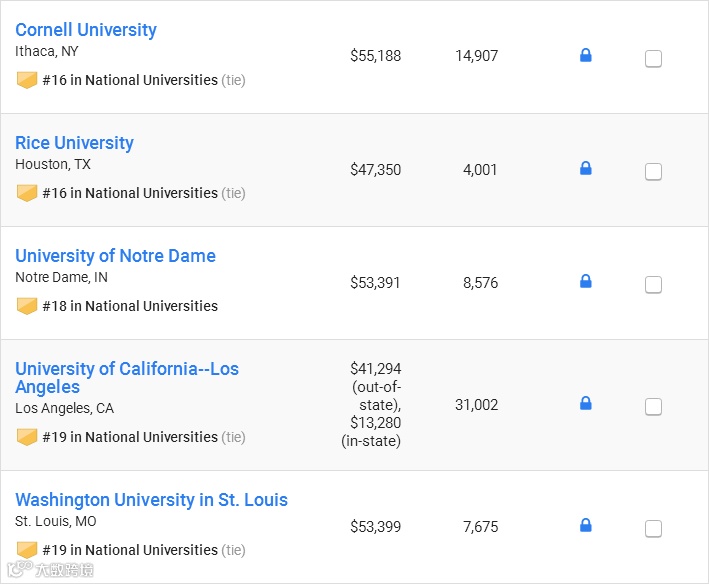Image resolution: width=709 pixels, height=584 pixels.
Task: Select the UCLA compare checkbox
Action: [x=653, y=407]
